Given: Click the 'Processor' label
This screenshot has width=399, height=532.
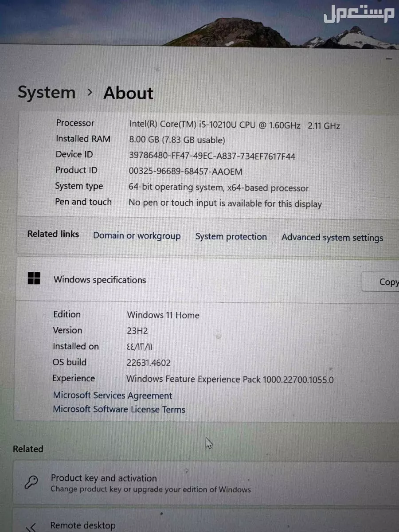Looking at the screenshot, I should [75, 123].
